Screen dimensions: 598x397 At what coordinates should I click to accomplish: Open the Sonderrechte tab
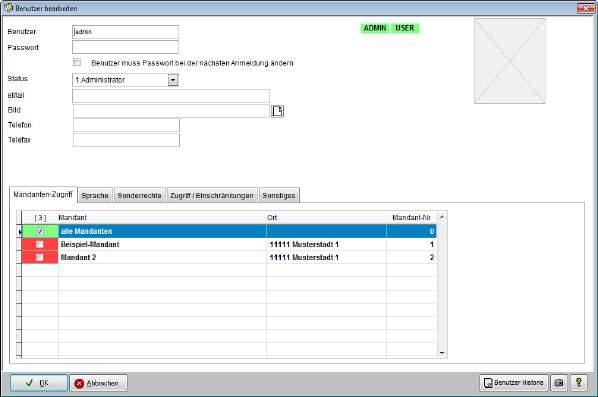(x=140, y=195)
